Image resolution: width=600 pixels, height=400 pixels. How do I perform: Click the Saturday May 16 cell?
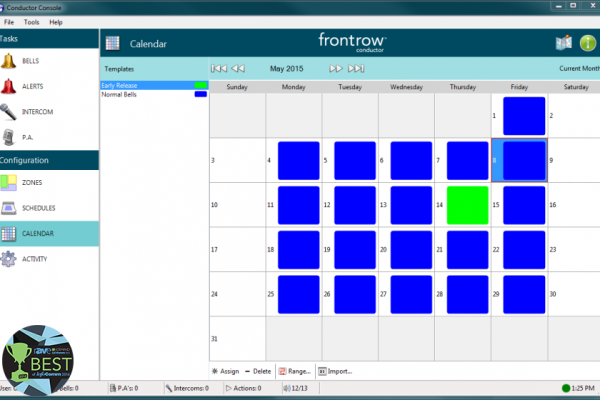click(574, 205)
